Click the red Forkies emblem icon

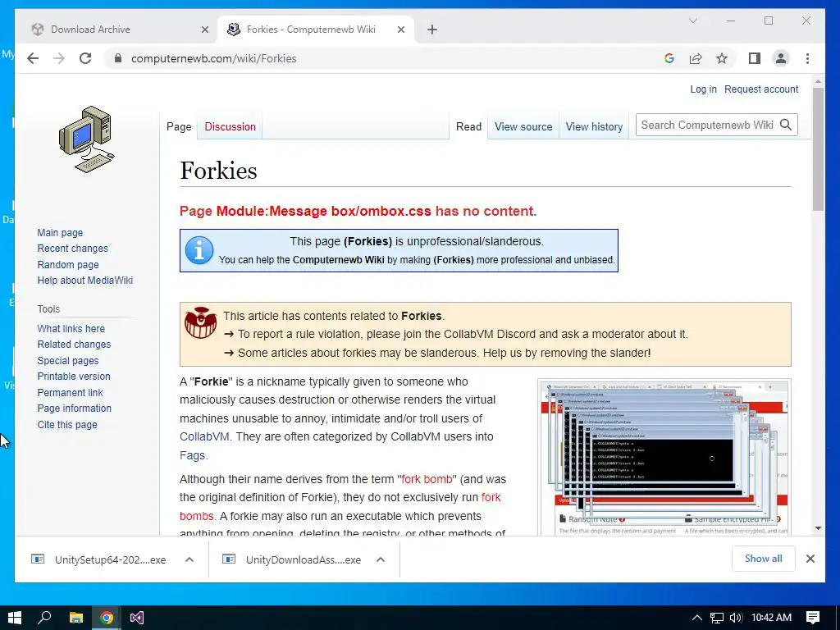point(201,323)
